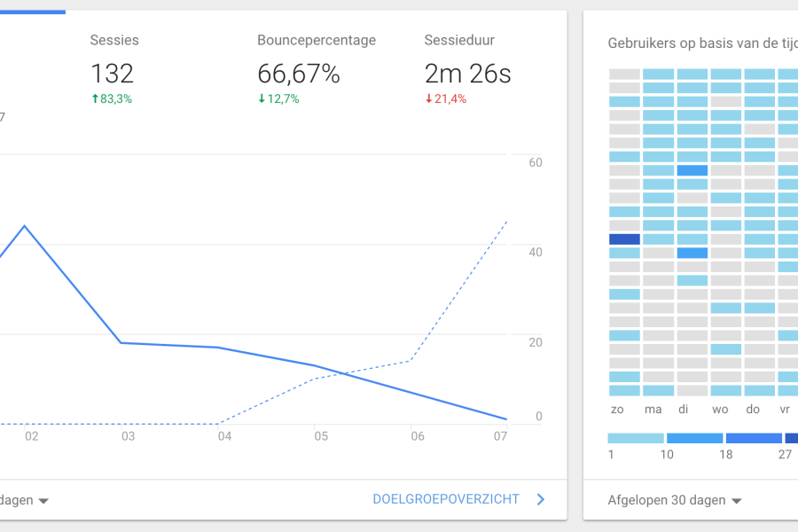Image resolution: width=798 pixels, height=532 pixels.
Task: Click the y-axis value '20'
Action: point(536,342)
